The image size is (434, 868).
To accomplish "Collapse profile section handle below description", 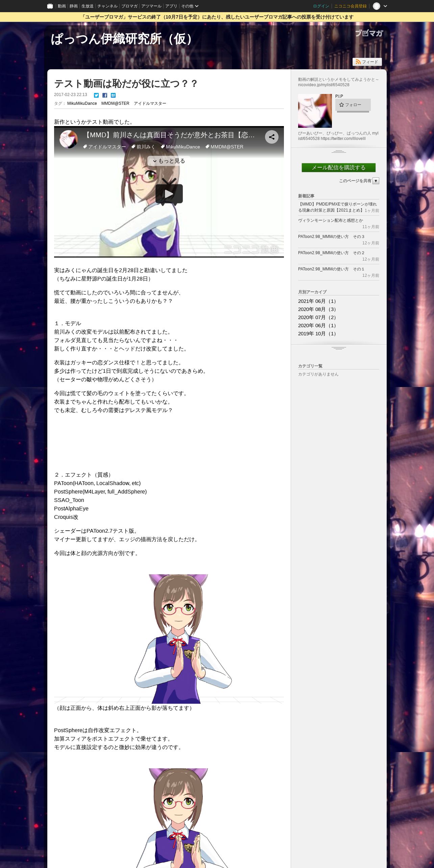I will click(339, 151).
